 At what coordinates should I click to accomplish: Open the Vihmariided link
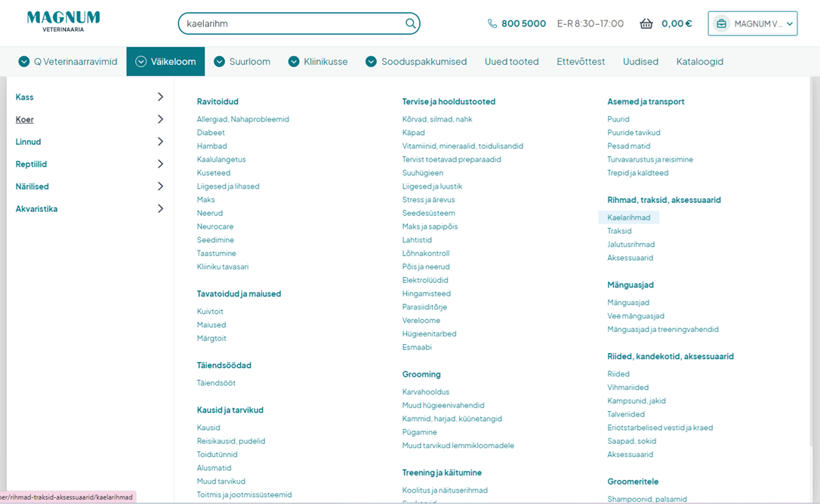[x=627, y=387]
